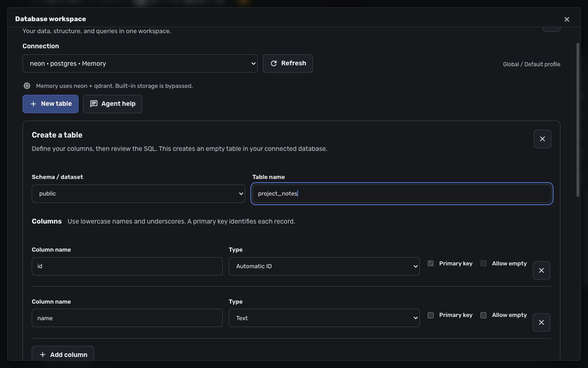Close the Database workspace dialog
This screenshot has width=588, height=368.
click(566, 19)
